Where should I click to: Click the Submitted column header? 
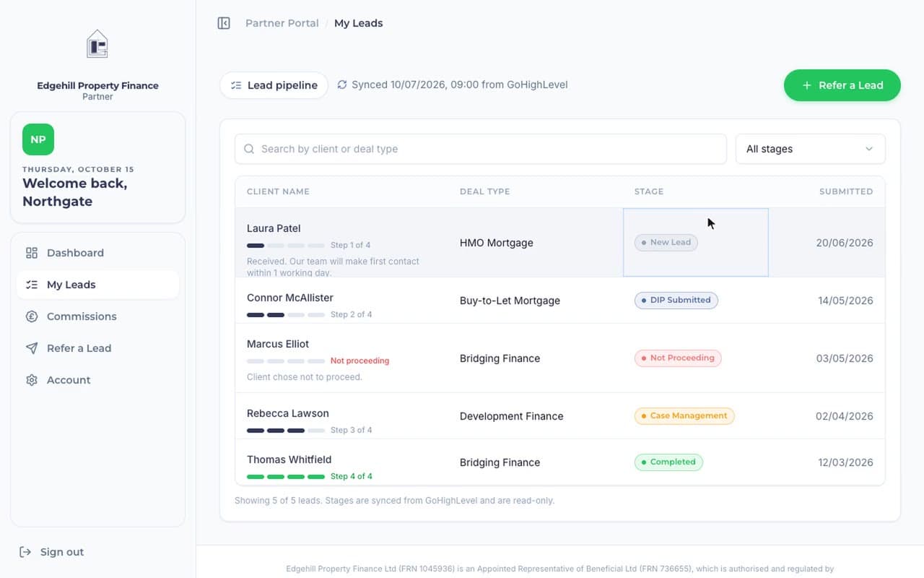pos(846,191)
